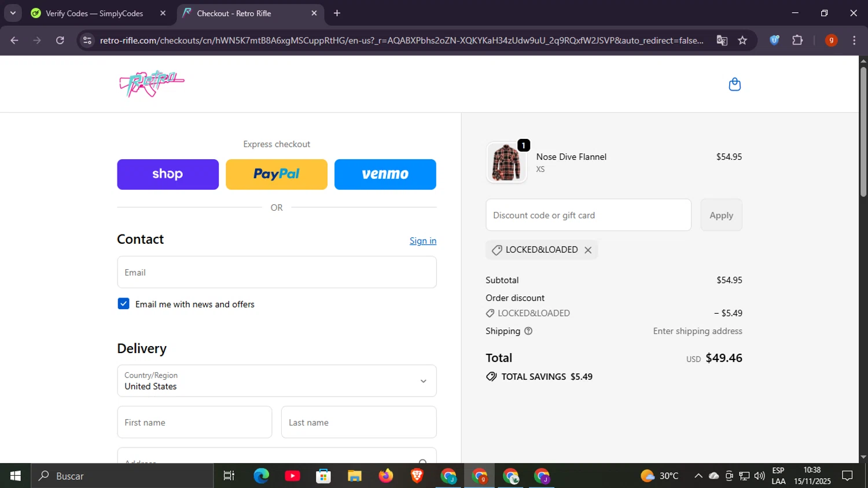Screen dimensions: 868x488
Task: Launch Firefox from the taskbar
Action: pyautogui.click(x=386, y=476)
